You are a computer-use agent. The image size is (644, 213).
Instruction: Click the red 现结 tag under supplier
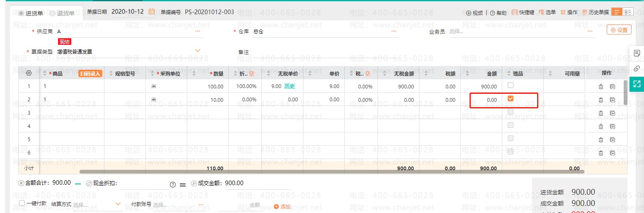click(x=65, y=42)
